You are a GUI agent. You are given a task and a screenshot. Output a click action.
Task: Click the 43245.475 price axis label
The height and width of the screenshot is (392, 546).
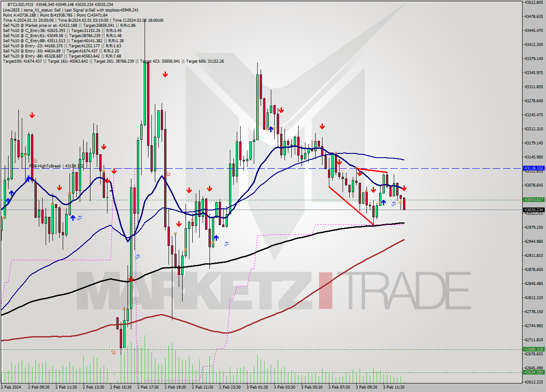[x=534, y=115]
